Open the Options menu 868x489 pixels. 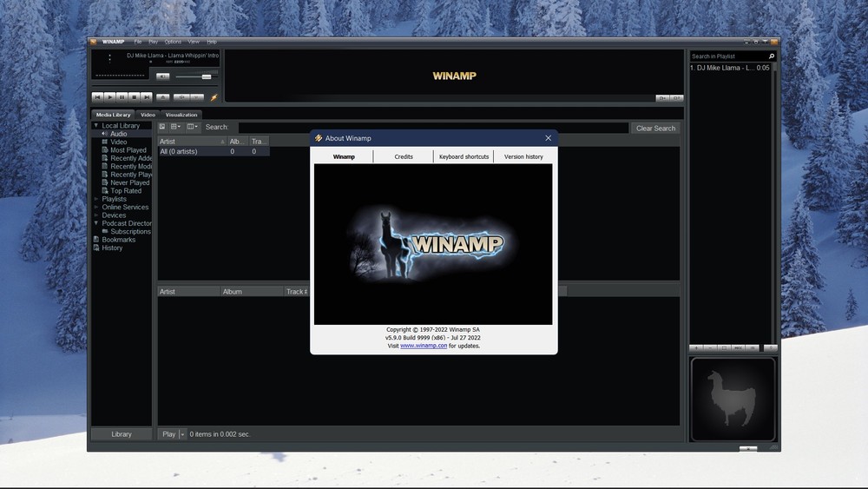tap(173, 42)
